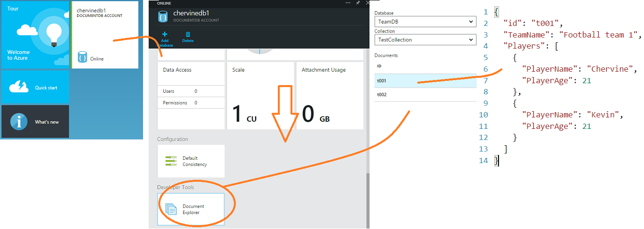Click the What's new info icon
This screenshot has height=229, width=644.
click(x=19, y=122)
